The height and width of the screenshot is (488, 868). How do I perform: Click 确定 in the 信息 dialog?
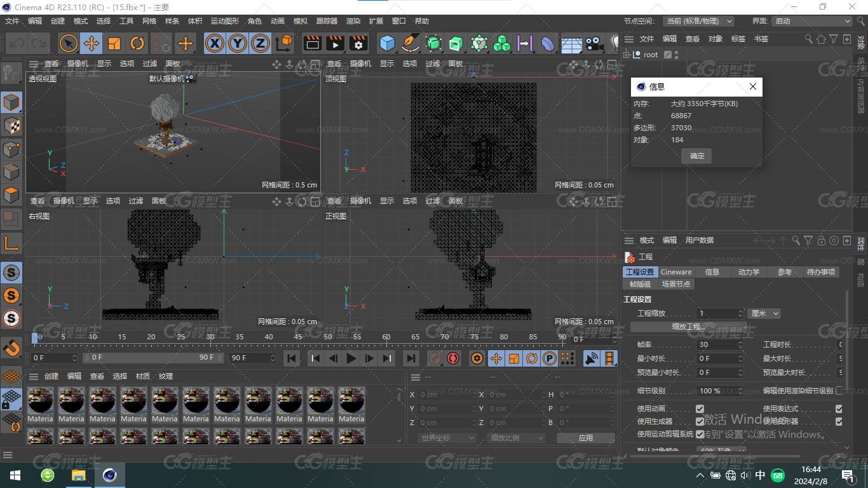[x=697, y=156]
